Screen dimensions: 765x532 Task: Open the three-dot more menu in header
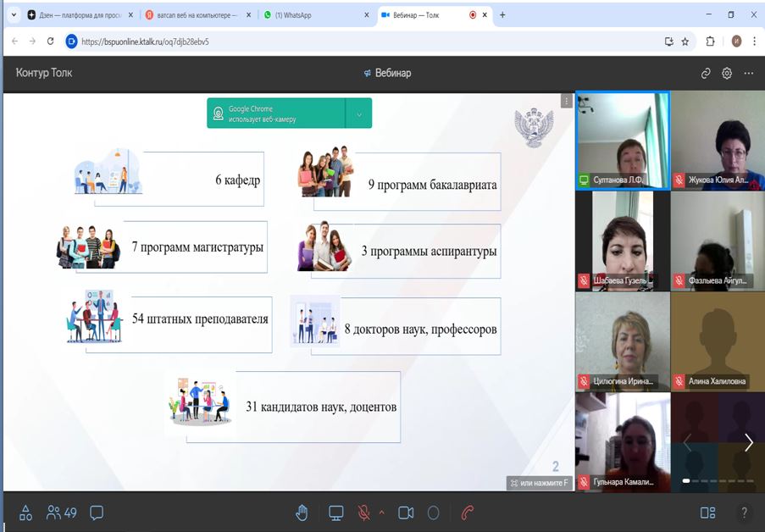point(748,74)
